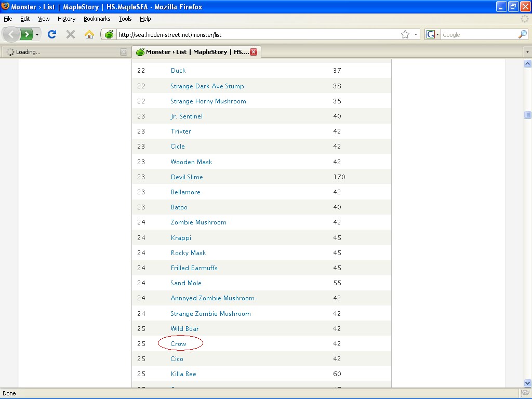Image resolution: width=532 pixels, height=399 pixels.
Task: Go forward with the green forward arrow
Action: coord(26,34)
